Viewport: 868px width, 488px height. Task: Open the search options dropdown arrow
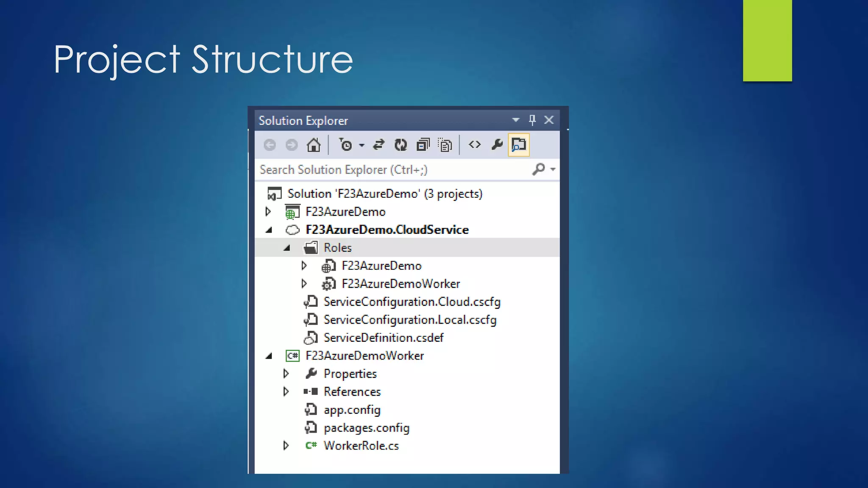553,169
